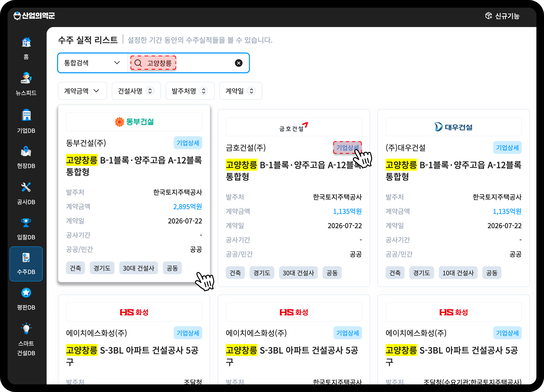
Task: Click 공동 tag on 대우건설 card
Action: point(492,273)
